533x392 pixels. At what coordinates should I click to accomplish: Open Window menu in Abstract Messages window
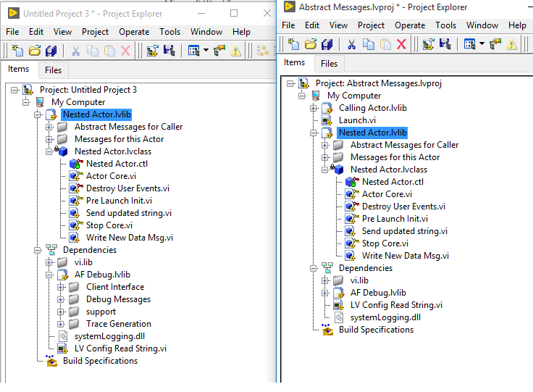pos(482,25)
